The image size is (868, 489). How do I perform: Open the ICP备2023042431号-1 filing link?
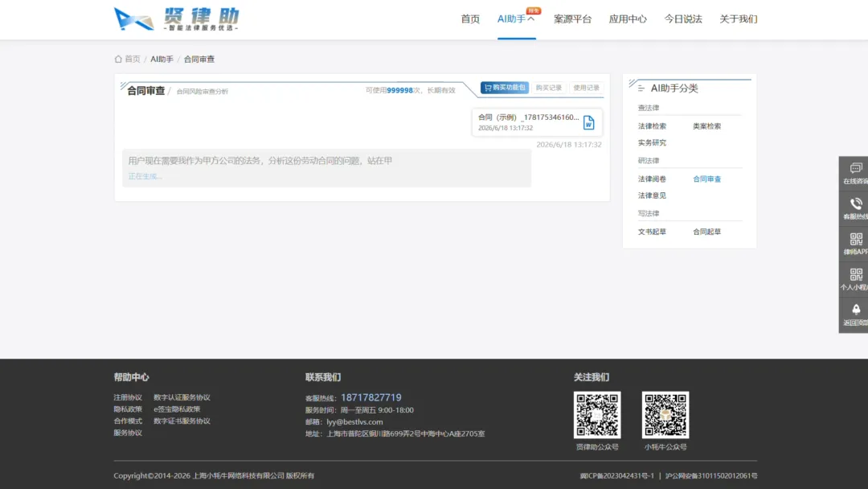616,475
